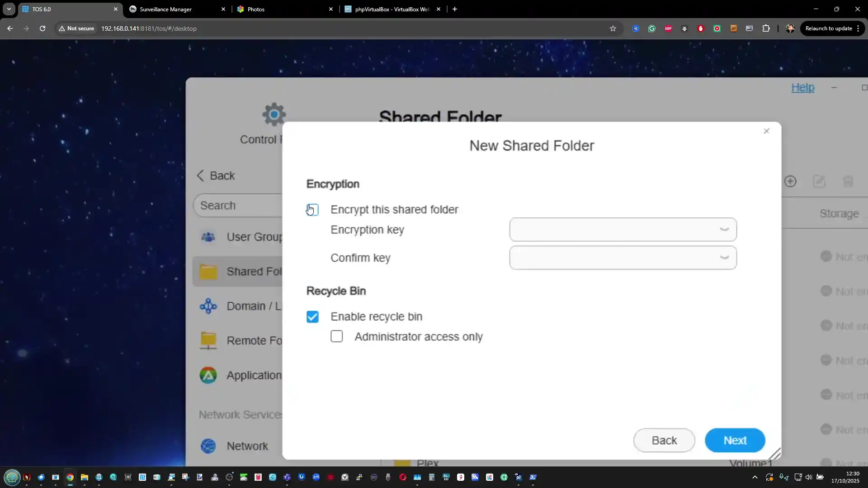Bookmark page with the star icon
Image resolution: width=868 pixels, height=488 pixels.
613,28
